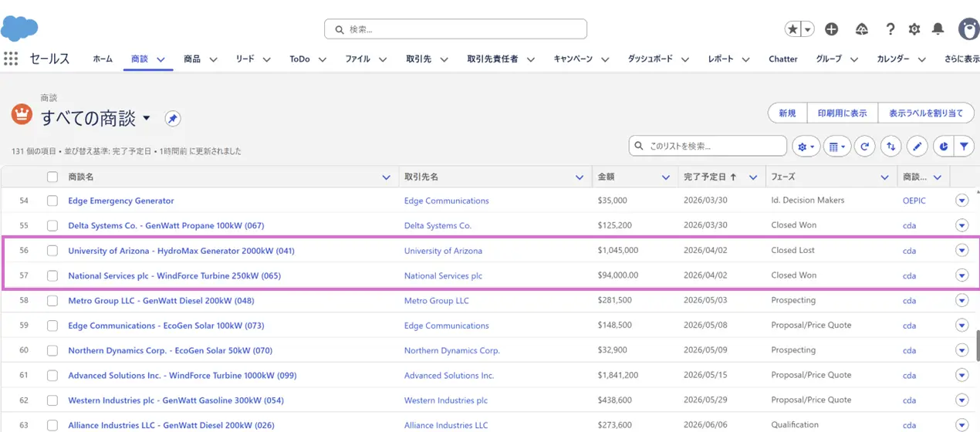Toggle the select-all checkbox in header
This screenshot has width=980, height=432.
52,177
